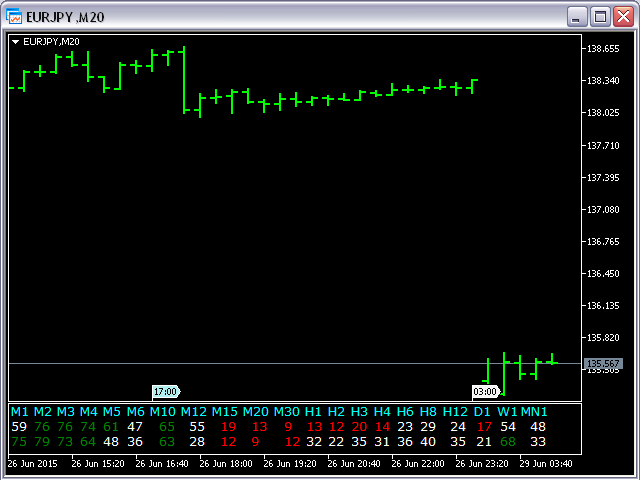
Task: Expand the EURJPY,M20 chart triangle menu
Action: [x=16, y=42]
